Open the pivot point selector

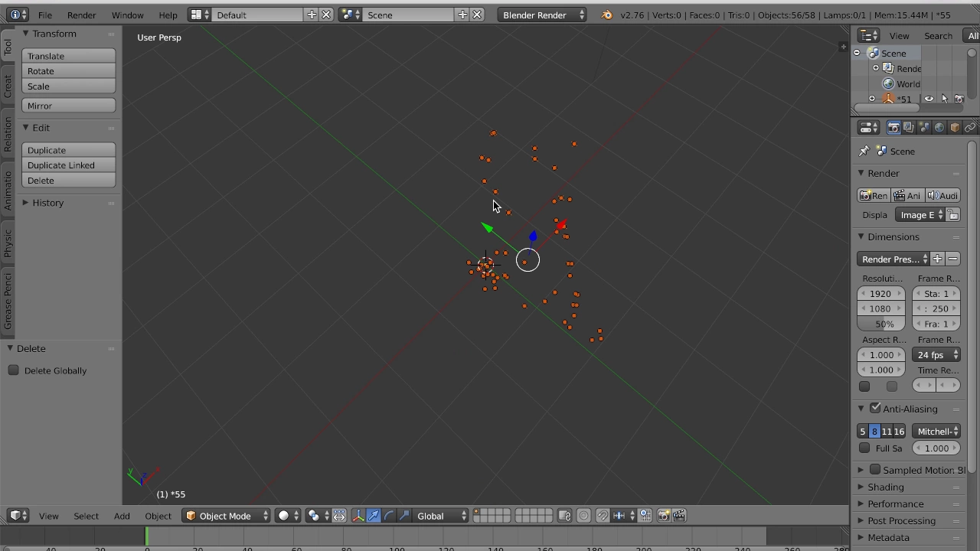pos(317,516)
